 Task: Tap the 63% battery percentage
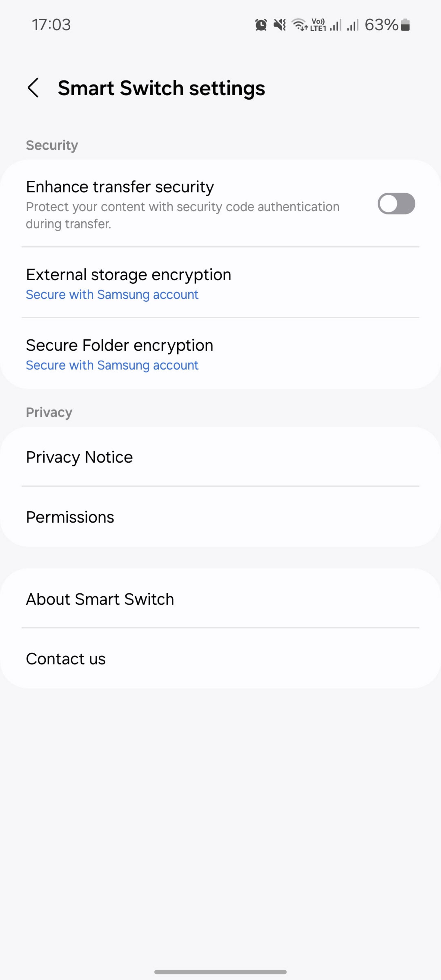pyautogui.click(x=381, y=25)
